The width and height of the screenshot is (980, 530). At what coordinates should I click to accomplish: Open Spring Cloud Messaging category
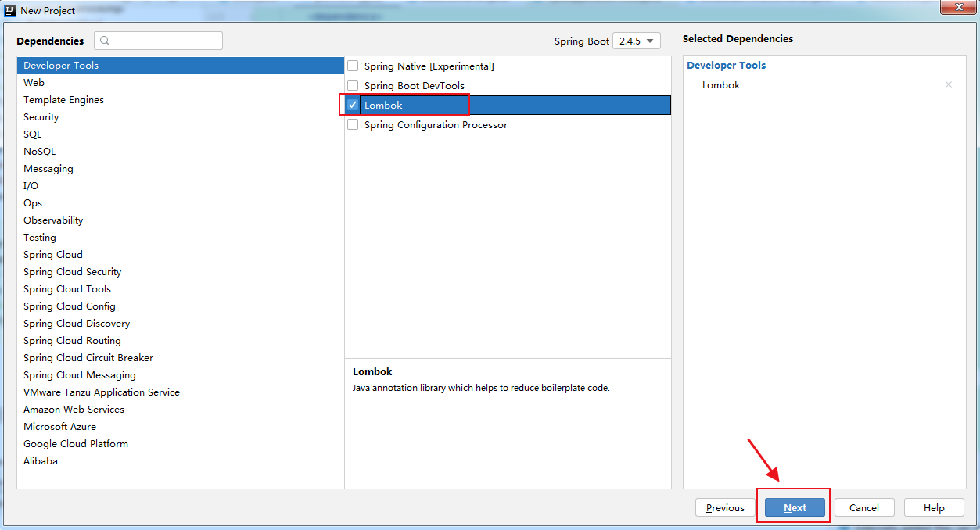click(181, 375)
